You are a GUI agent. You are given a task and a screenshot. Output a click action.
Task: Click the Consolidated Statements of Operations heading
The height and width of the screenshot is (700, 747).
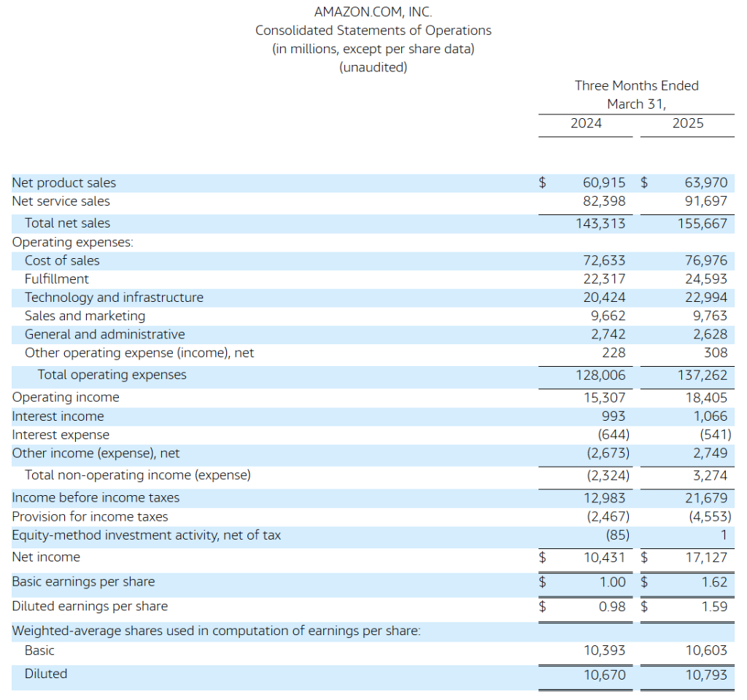373,31
